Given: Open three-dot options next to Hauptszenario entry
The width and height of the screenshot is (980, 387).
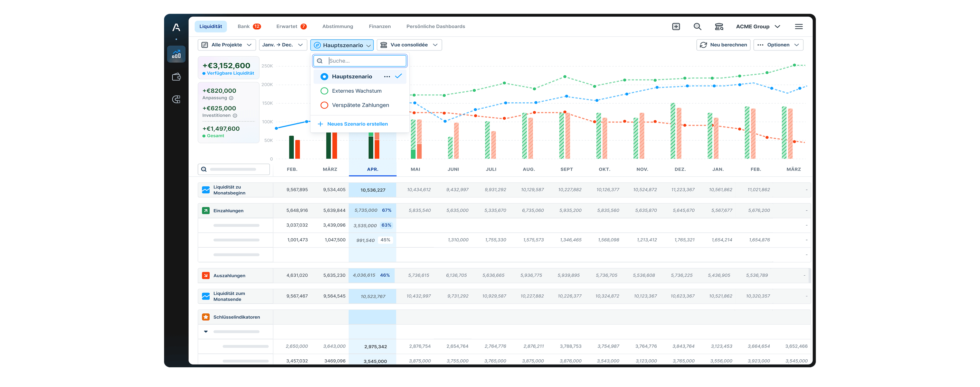Looking at the screenshot, I should 387,76.
